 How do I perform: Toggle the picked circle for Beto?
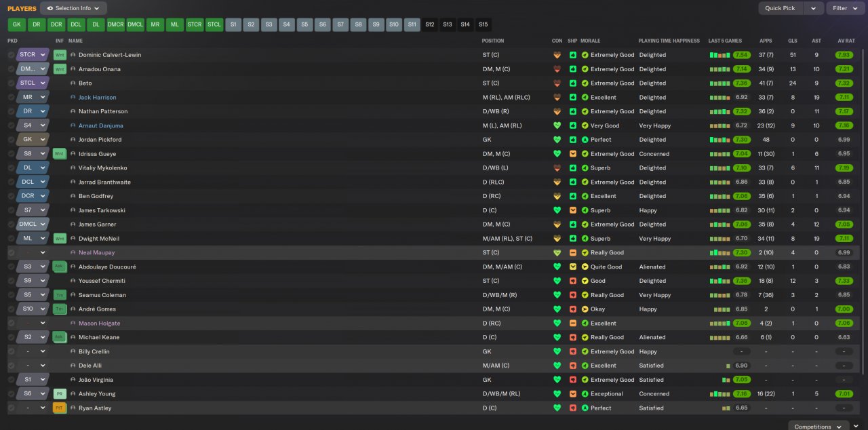coord(12,83)
